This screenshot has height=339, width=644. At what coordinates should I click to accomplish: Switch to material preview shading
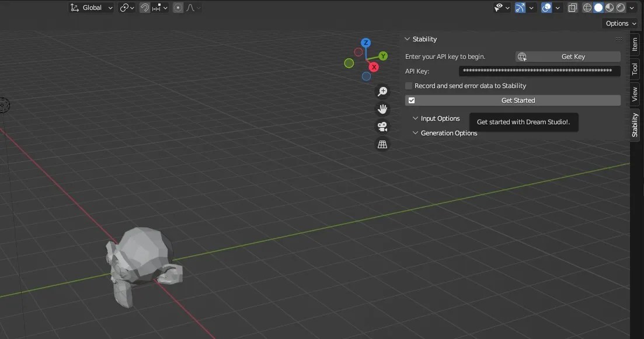pyautogui.click(x=609, y=8)
